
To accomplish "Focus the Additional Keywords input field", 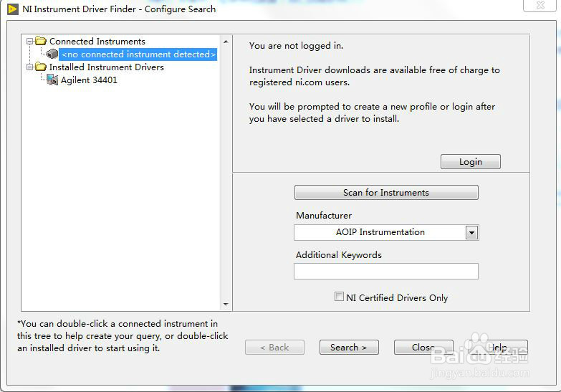I will [386, 272].
